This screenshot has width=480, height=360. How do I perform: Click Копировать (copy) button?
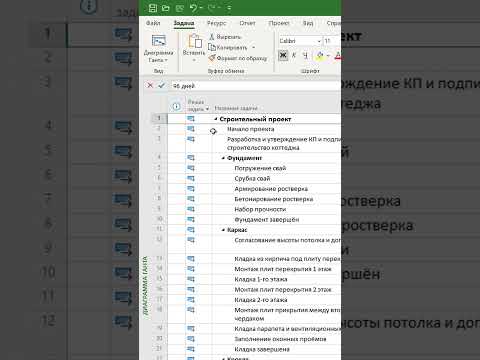click(x=228, y=47)
